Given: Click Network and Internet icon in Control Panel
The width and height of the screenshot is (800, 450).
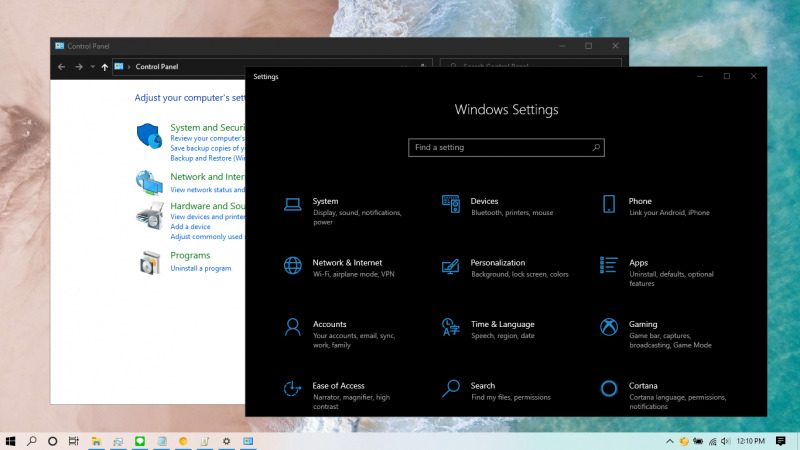Looking at the screenshot, I should 149,183.
